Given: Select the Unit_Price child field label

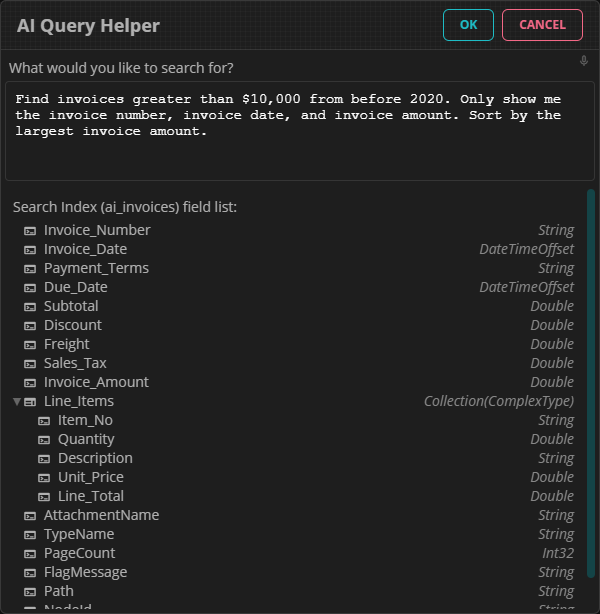Looking at the screenshot, I should click(x=91, y=477).
